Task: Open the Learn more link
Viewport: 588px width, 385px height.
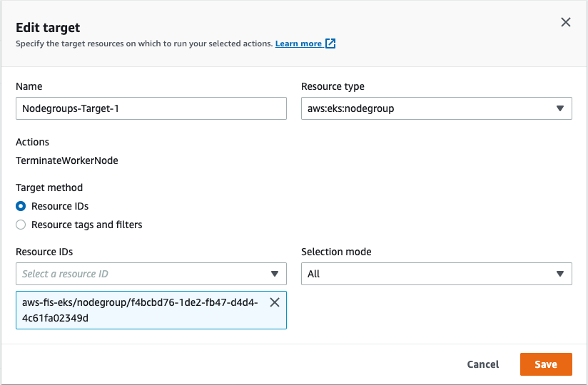Action: pyautogui.click(x=298, y=43)
